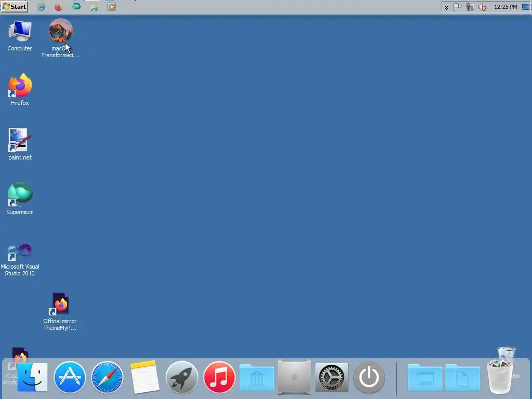Select the Computer desktop icon
Screen dimensions: 532x399
(x=20, y=36)
